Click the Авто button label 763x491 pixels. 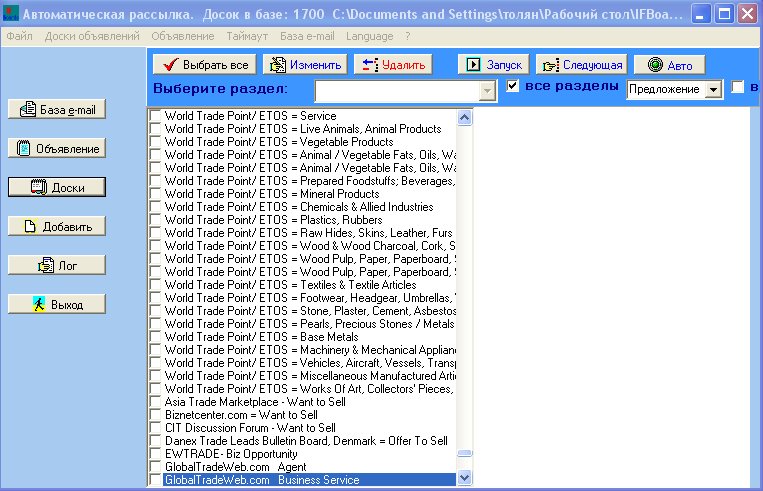(680, 65)
